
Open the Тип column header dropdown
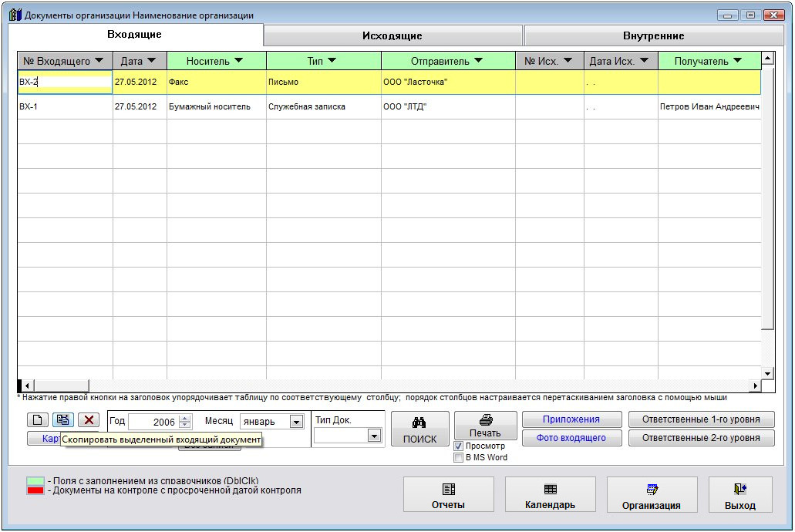tap(332, 61)
